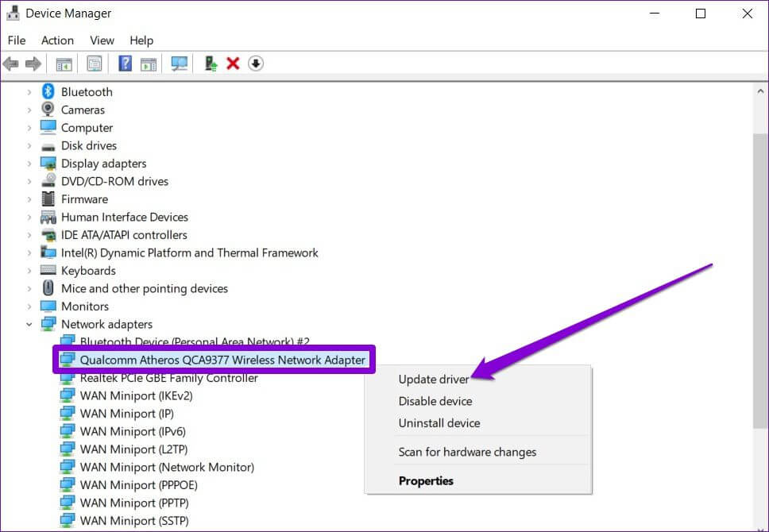
Task: Click the Keyboards category icon
Action: point(48,271)
